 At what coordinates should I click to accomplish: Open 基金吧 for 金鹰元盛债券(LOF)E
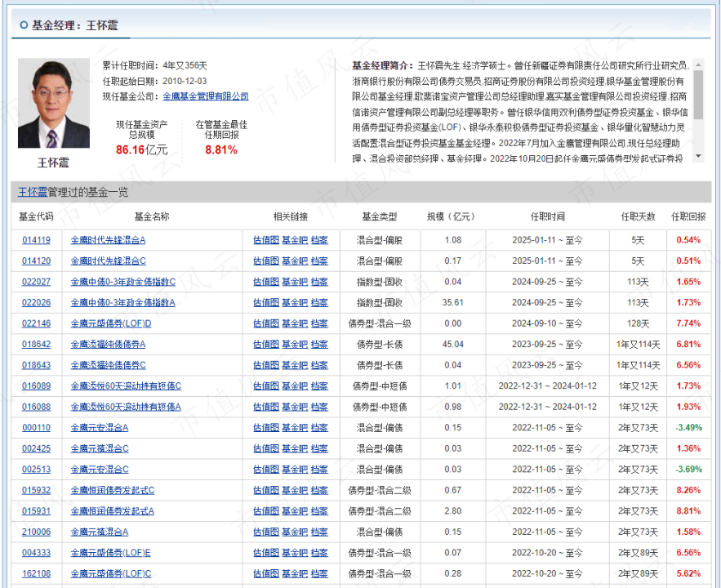click(x=295, y=553)
